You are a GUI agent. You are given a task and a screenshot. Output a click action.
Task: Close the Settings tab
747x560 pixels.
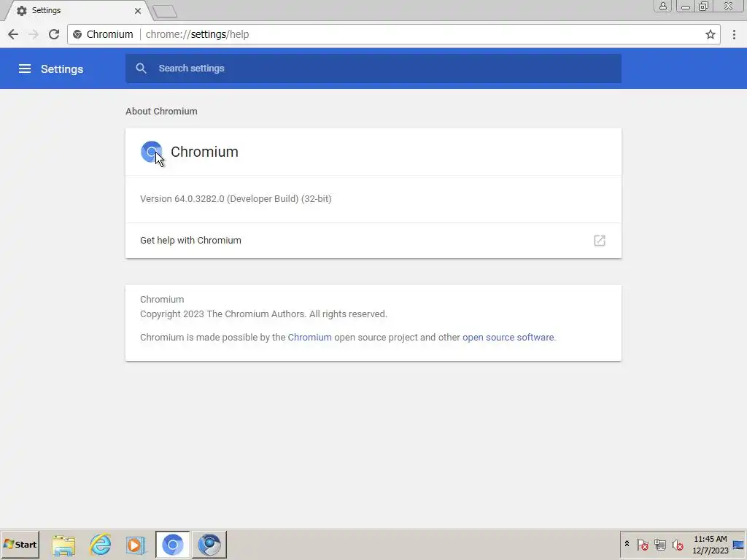click(138, 10)
